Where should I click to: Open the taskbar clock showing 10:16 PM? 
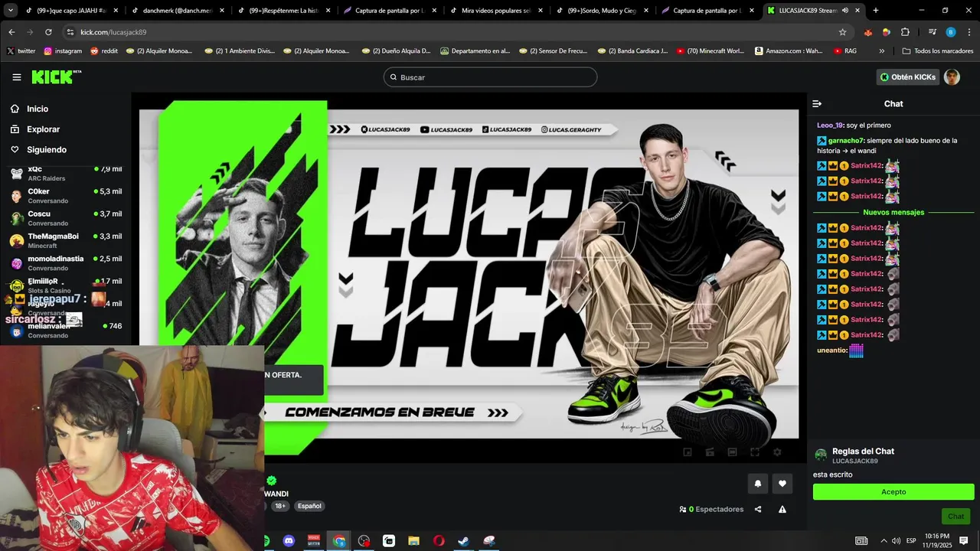coord(937,540)
